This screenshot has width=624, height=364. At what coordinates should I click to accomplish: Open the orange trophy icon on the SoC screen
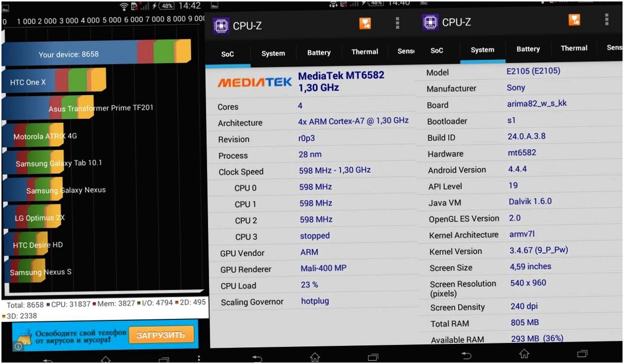coord(365,24)
